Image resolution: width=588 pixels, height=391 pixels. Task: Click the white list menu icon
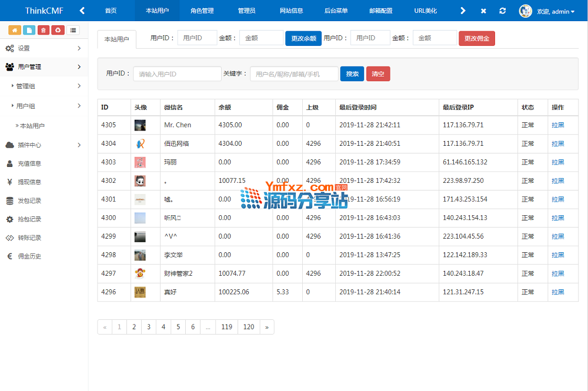point(73,30)
